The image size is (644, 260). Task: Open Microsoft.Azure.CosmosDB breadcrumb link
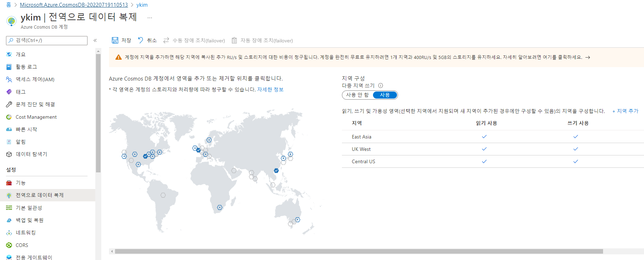74,5
